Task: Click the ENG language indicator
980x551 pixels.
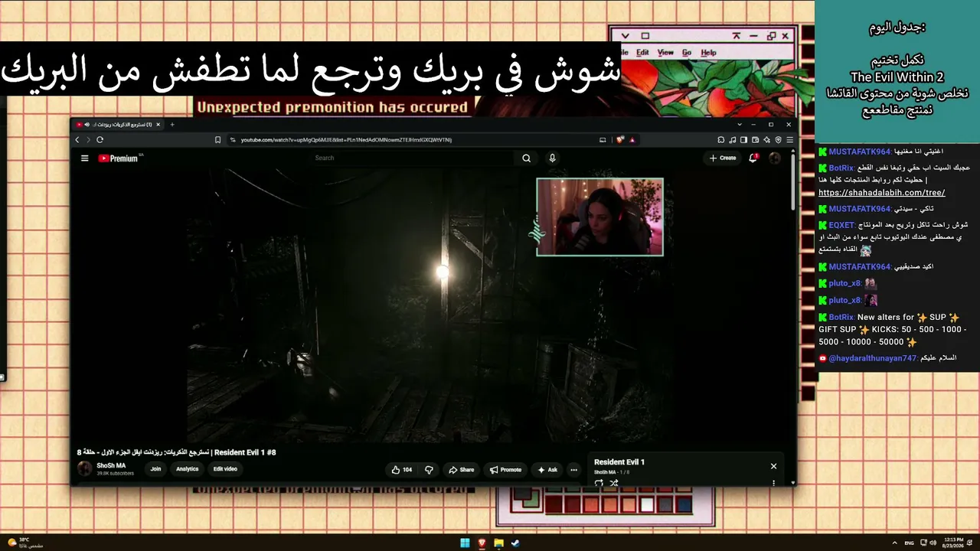Action: pyautogui.click(x=909, y=543)
